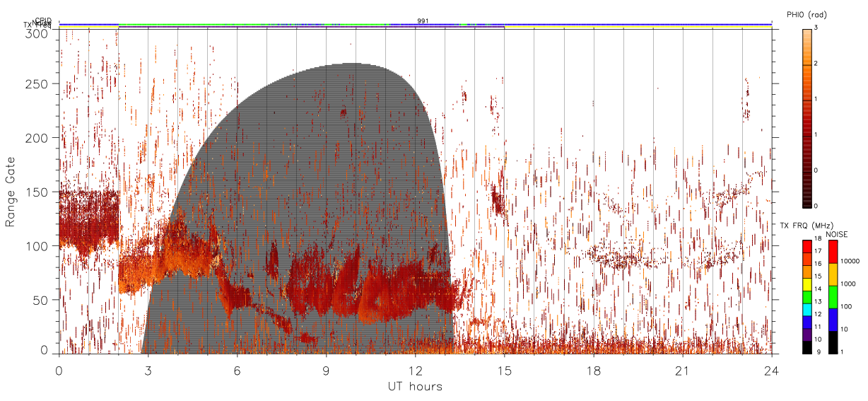Viewport: 868px width, 401px height.
Task: Click PHI0 colorbar tick label "2"
Action: coord(815,64)
